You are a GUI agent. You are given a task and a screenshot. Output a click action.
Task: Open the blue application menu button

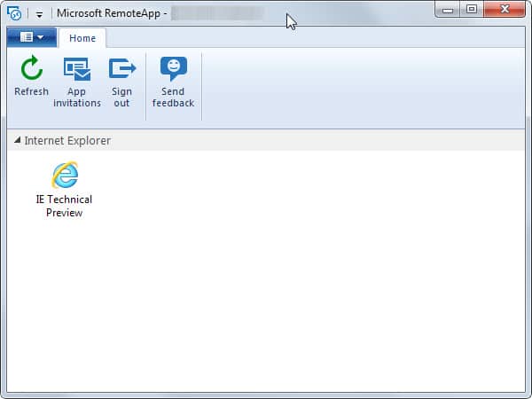point(32,37)
